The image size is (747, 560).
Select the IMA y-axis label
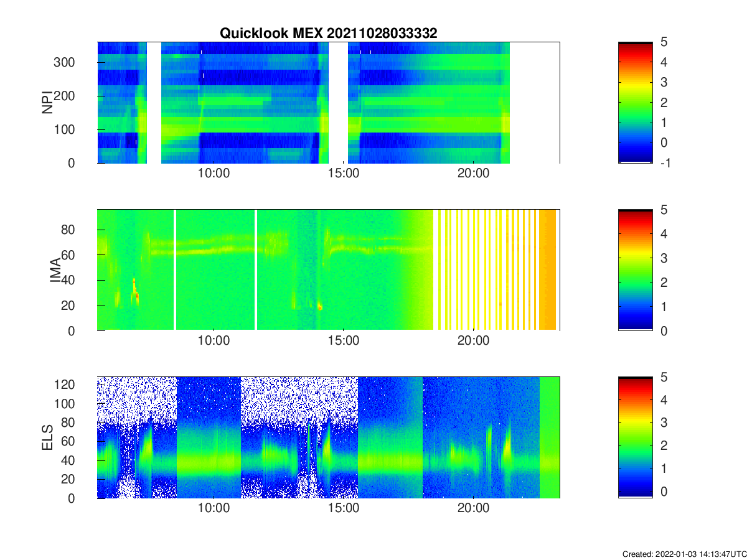55,270
